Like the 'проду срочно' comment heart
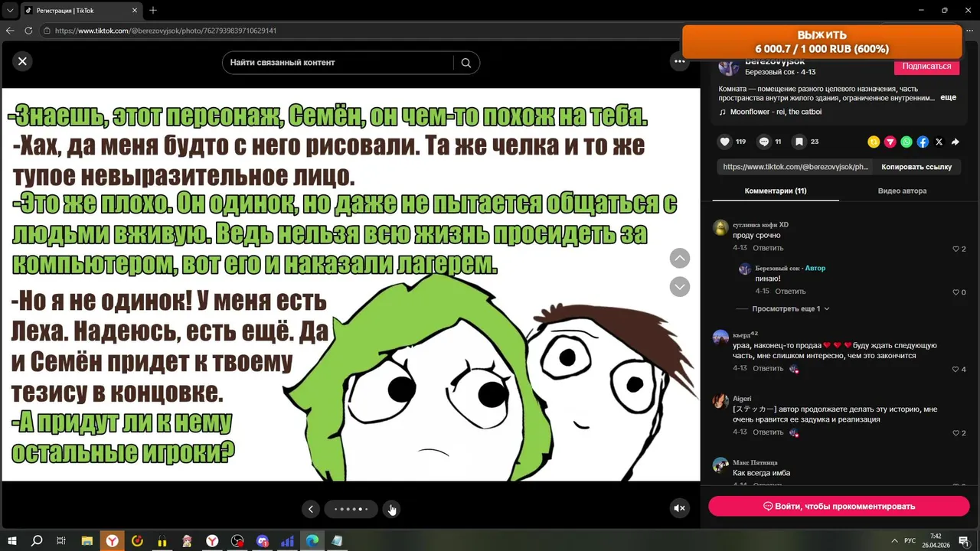Image resolution: width=980 pixels, height=551 pixels. (955, 249)
